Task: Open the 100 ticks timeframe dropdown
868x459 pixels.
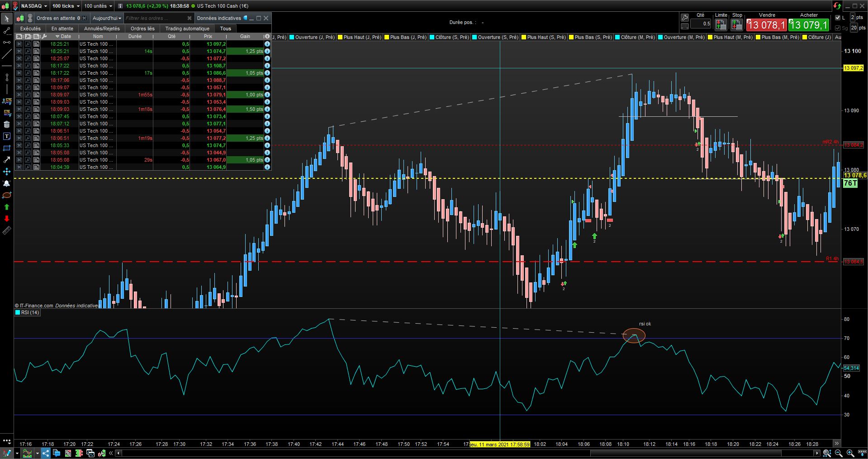Action: point(66,6)
